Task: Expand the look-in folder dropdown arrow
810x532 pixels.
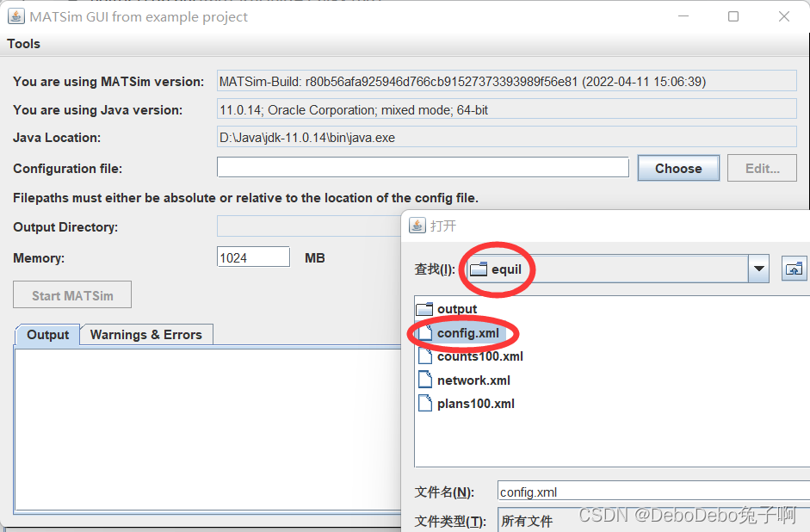Action: (759, 269)
